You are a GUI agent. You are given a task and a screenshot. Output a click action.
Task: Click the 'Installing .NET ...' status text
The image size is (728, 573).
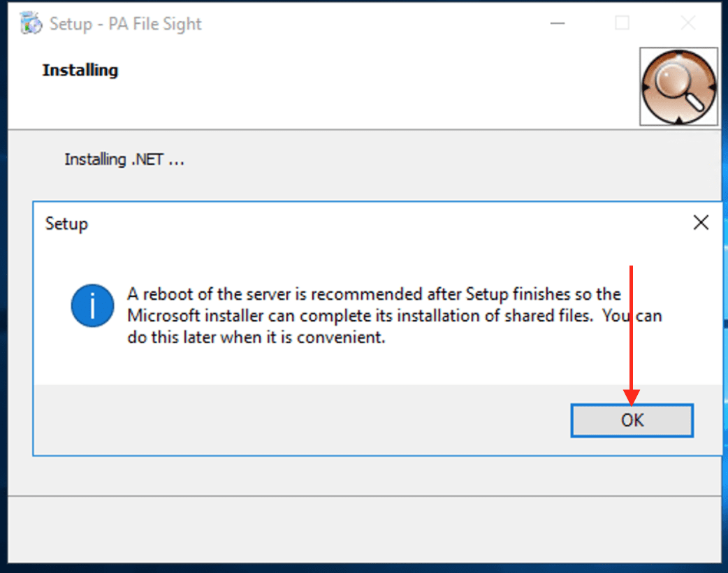(x=124, y=159)
